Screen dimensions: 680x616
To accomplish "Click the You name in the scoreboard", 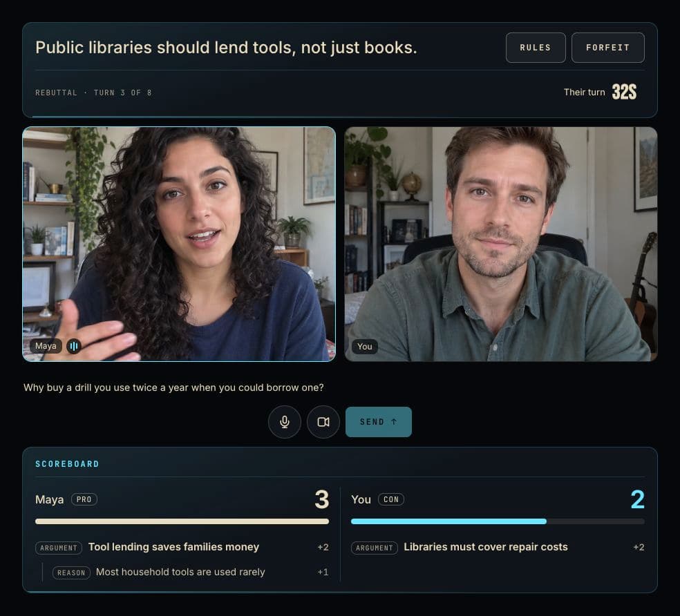I will [x=361, y=500].
